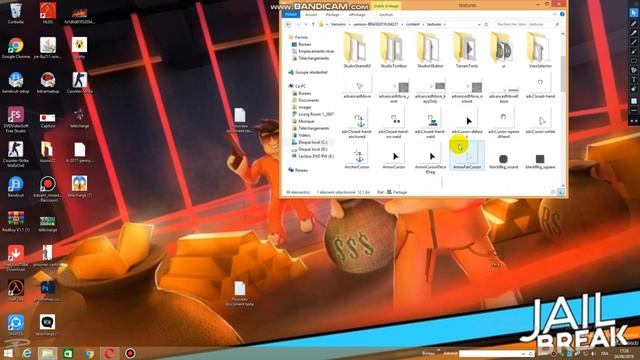The height and width of the screenshot is (360, 640).
Task: Click the Explorer back navigation arrow
Action: [x=289, y=24]
